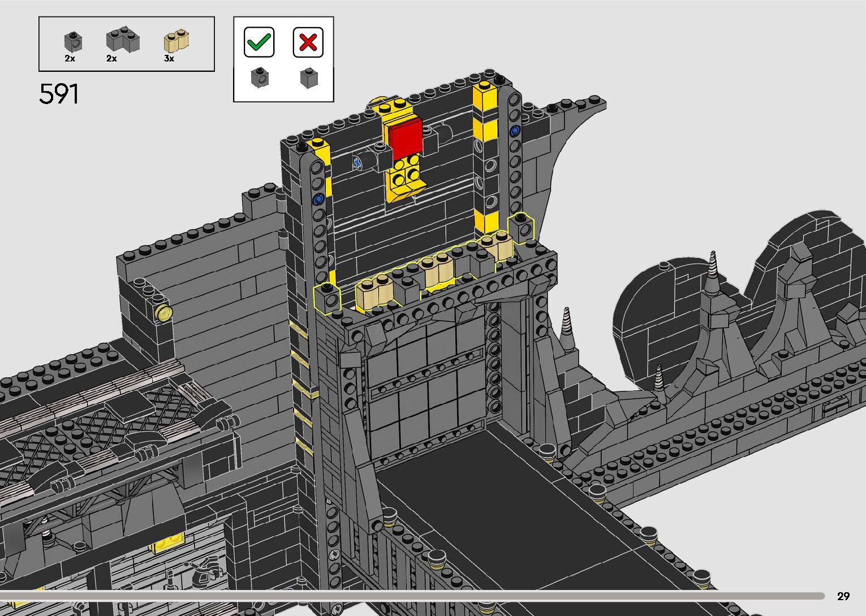Click the brick shown below the red X
866x616 pixels.
[x=308, y=77]
